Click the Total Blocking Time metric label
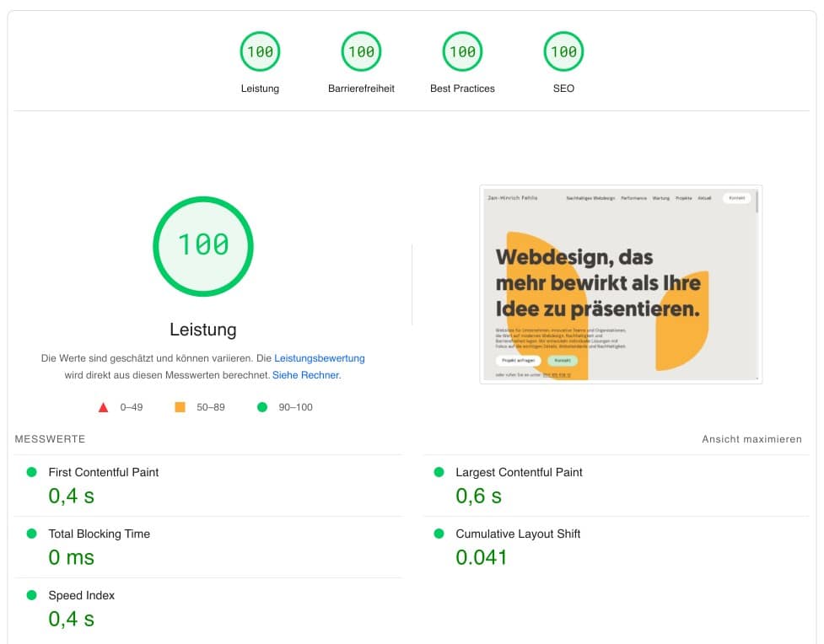The image size is (824, 644). click(x=99, y=534)
